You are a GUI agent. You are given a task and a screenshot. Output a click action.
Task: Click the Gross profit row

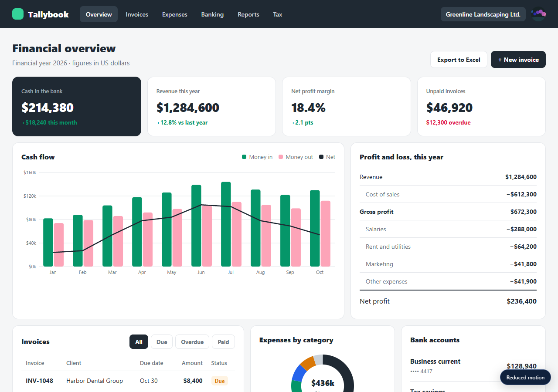click(x=448, y=212)
